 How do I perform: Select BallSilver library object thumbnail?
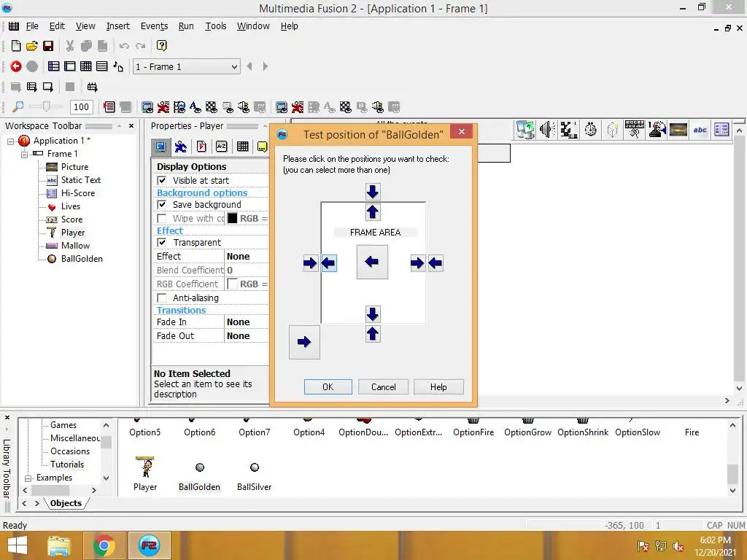point(255,467)
